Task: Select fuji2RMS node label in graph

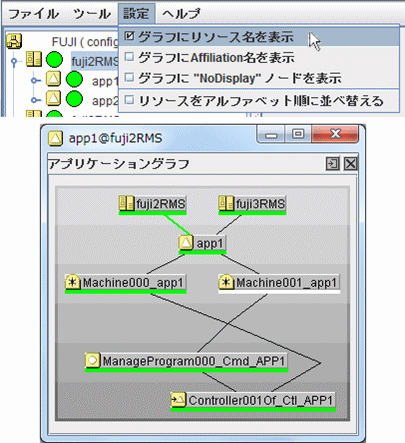Action: (160, 204)
